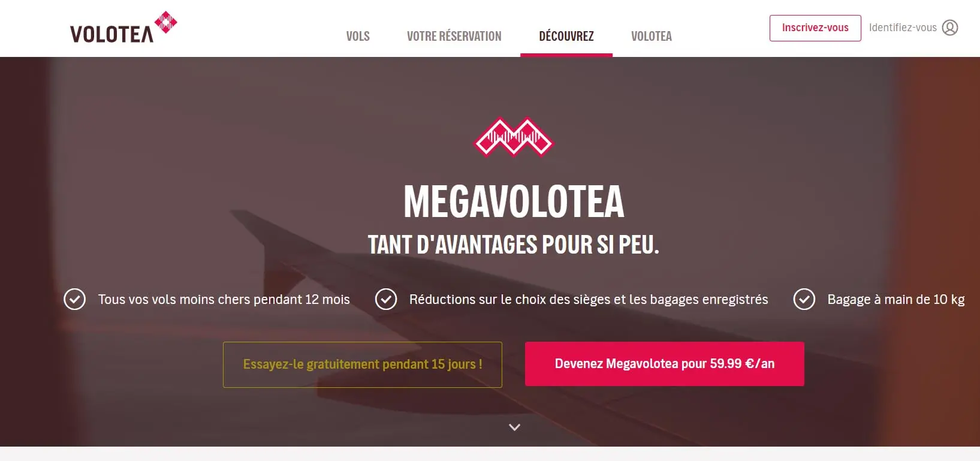Click checkmark icon beside 10 kg baggage
Image resolution: width=980 pixels, height=461 pixels.
[x=804, y=299]
